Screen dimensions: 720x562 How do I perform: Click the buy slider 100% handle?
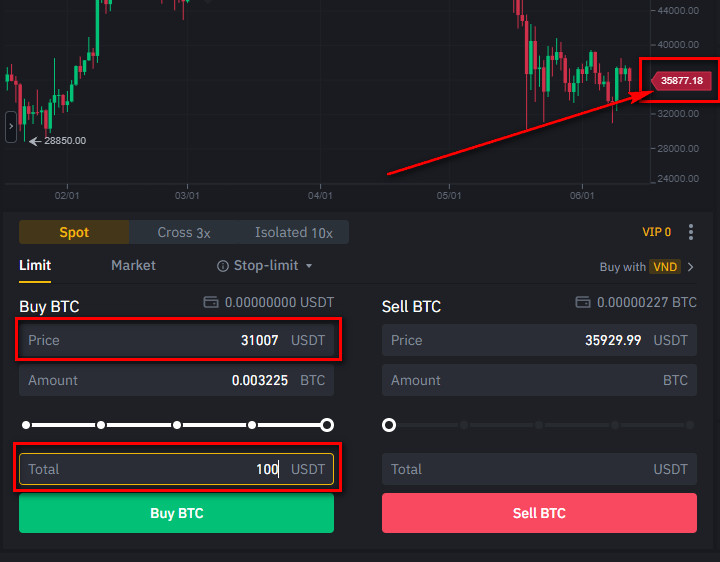click(x=327, y=425)
